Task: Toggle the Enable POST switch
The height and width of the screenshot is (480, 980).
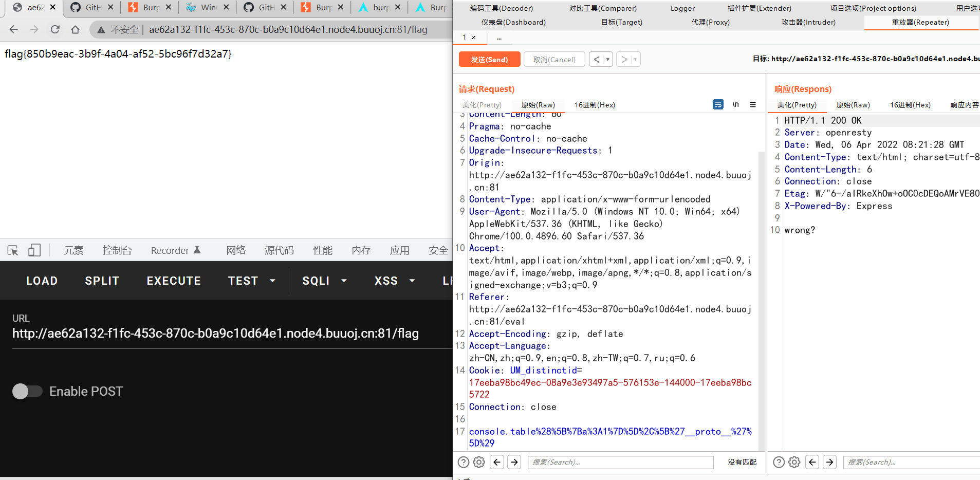Action: click(x=27, y=391)
